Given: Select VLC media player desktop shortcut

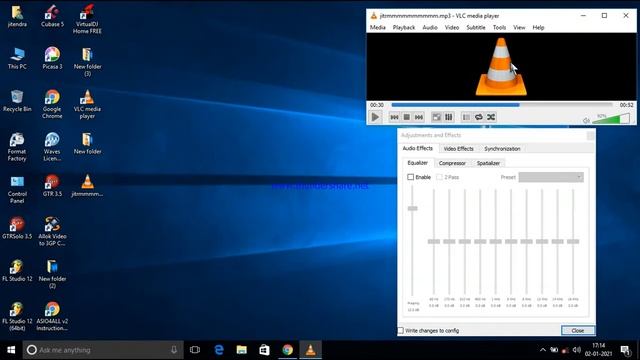Looking at the screenshot, I should tap(87, 104).
